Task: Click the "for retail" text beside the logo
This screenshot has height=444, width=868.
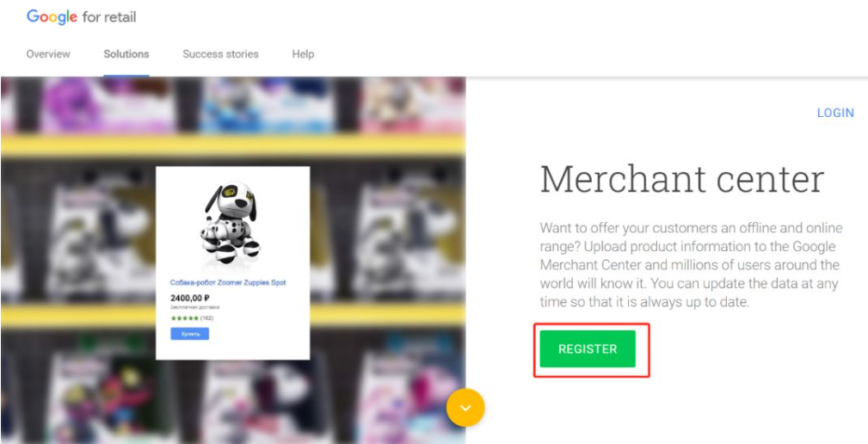Action: (x=109, y=17)
